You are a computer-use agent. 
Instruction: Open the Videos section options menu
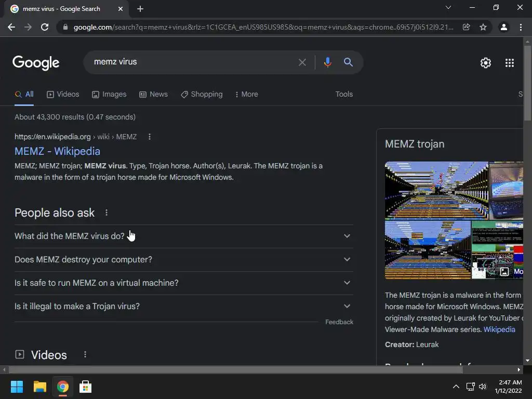coord(85,354)
